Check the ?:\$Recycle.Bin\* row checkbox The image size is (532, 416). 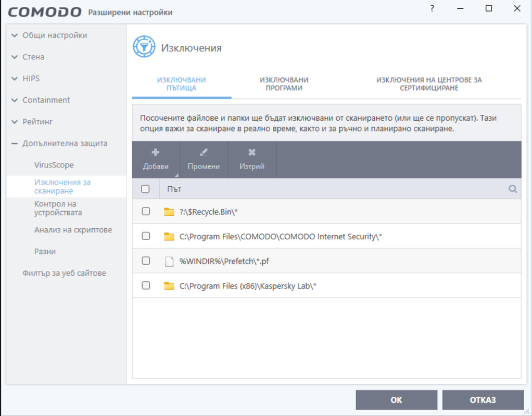tap(146, 211)
